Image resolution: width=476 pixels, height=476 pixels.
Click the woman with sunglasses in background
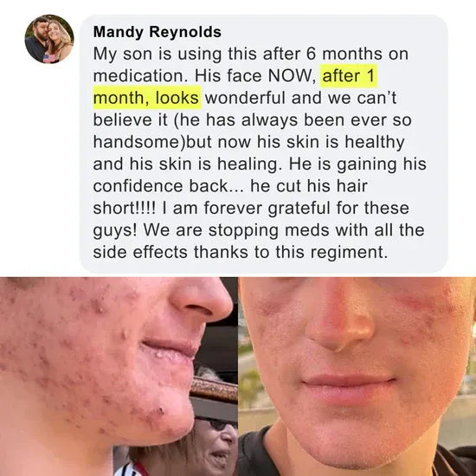point(213,437)
